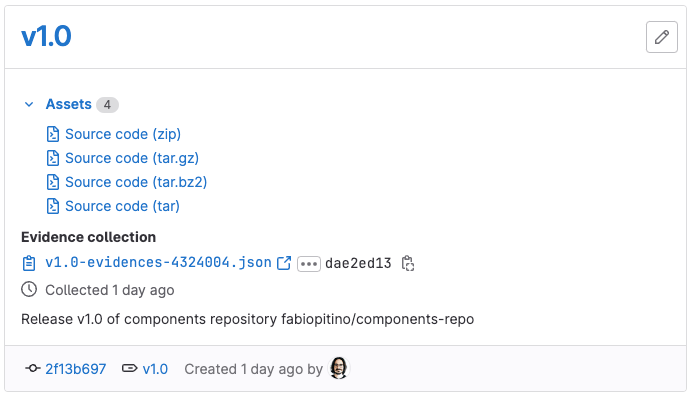Click the tar.gz file archive icon

[53, 158]
